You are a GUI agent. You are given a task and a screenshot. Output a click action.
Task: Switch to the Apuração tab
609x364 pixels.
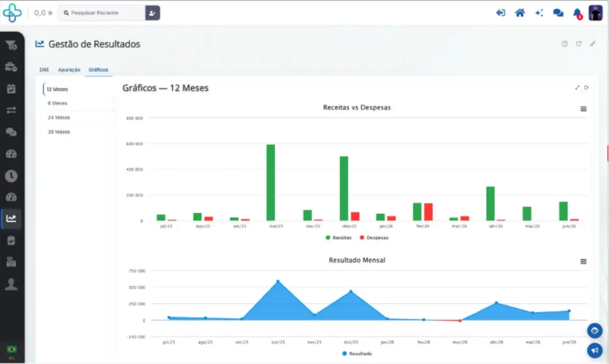(x=69, y=70)
